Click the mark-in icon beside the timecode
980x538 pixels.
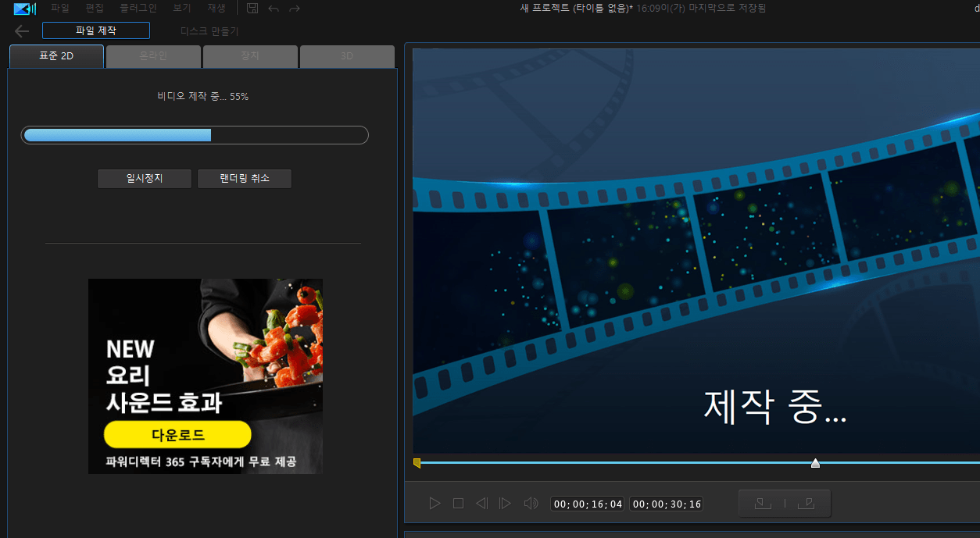764,504
